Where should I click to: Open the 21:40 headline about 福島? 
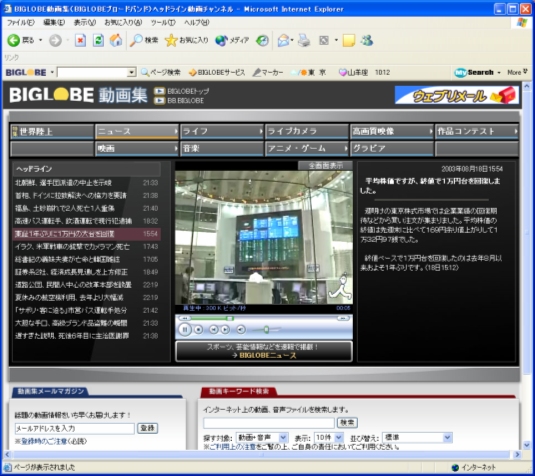[86, 208]
